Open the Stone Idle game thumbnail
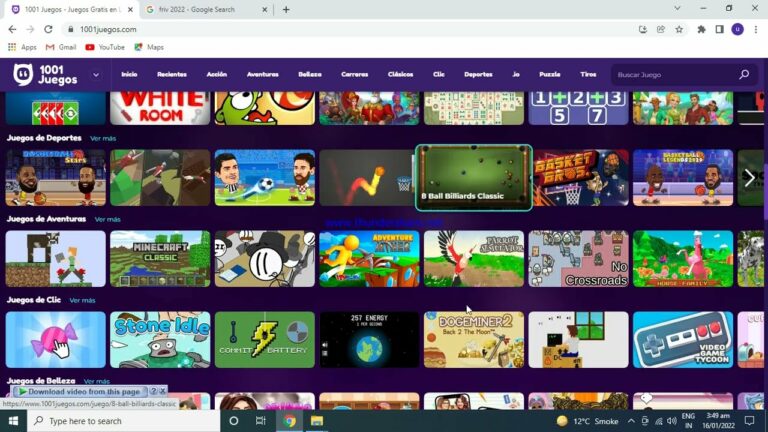This screenshot has width=768, height=432. [160, 339]
